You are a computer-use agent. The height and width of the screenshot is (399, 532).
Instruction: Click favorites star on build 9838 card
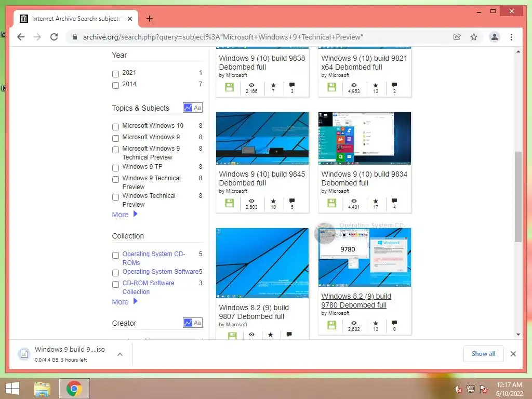273,85
